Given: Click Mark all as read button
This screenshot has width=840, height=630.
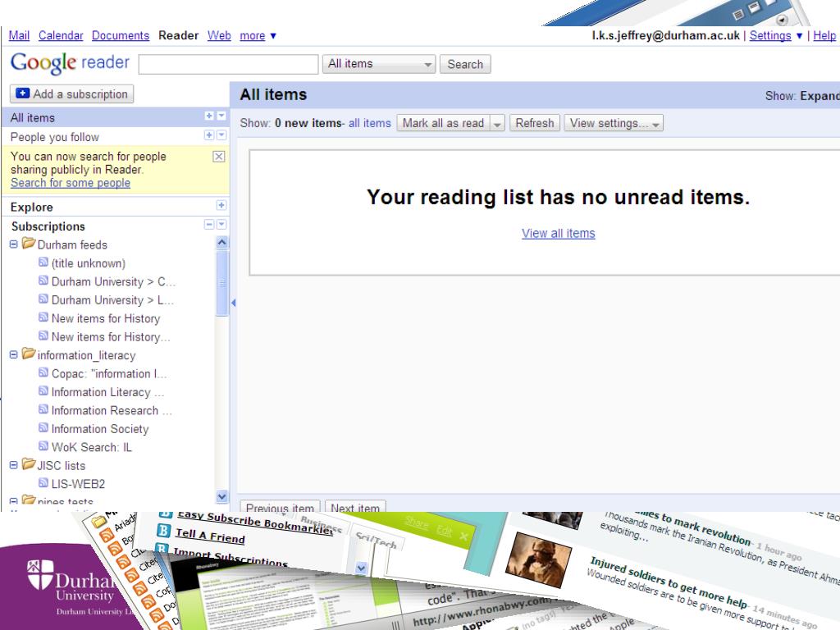Looking at the screenshot, I should click(x=443, y=123).
